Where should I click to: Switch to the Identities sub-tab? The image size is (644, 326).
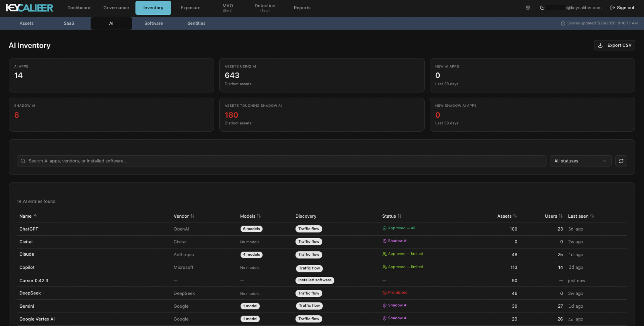196,23
